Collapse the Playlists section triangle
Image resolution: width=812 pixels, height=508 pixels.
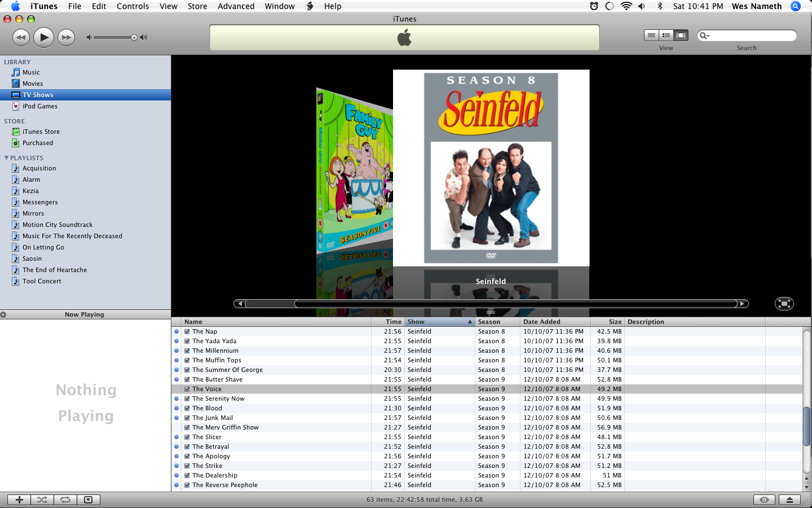6,158
